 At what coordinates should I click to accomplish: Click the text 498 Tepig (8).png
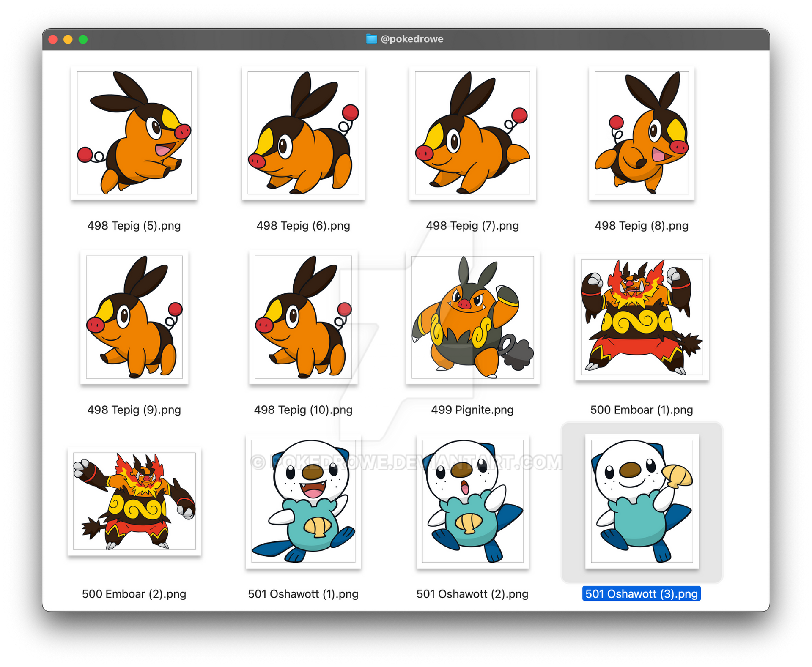click(x=642, y=226)
